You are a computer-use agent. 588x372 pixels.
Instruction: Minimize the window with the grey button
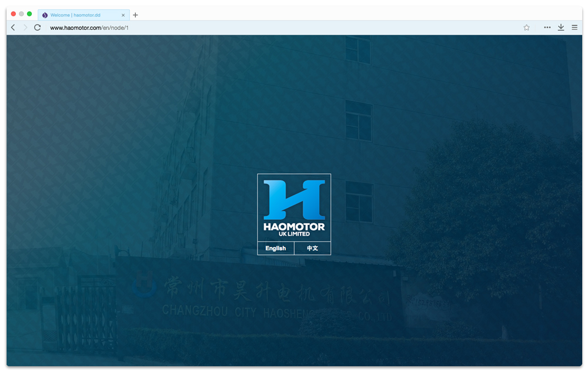tap(21, 14)
